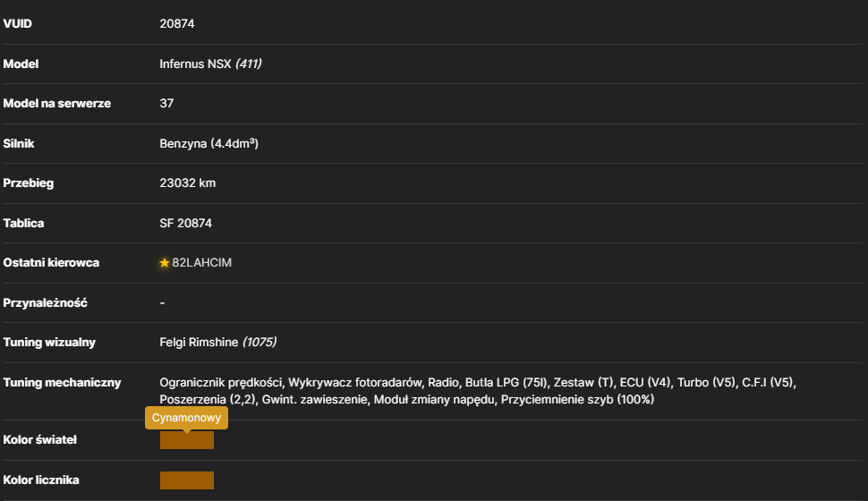Click the Przynależność row label
This screenshot has width=868, height=501.
(46, 302)
